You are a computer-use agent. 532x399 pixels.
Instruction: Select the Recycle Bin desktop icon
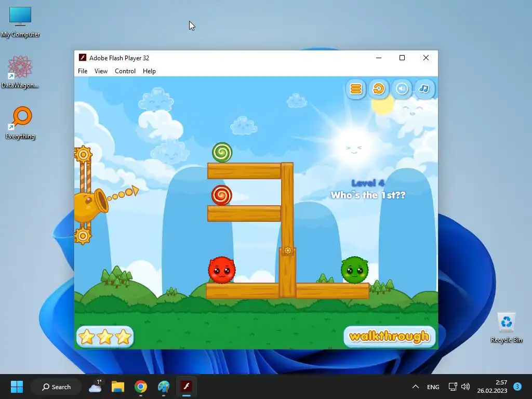click(x=506, y=328)
